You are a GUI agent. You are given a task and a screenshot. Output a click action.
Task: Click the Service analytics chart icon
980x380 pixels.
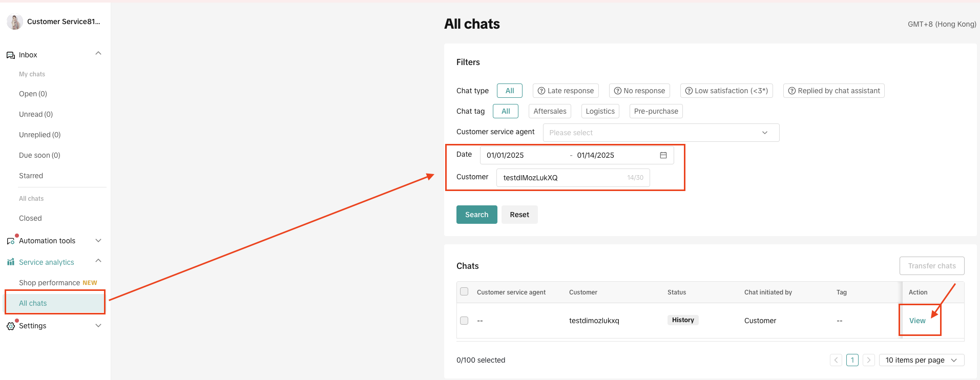pyautogui.click(x=10, y=262)
